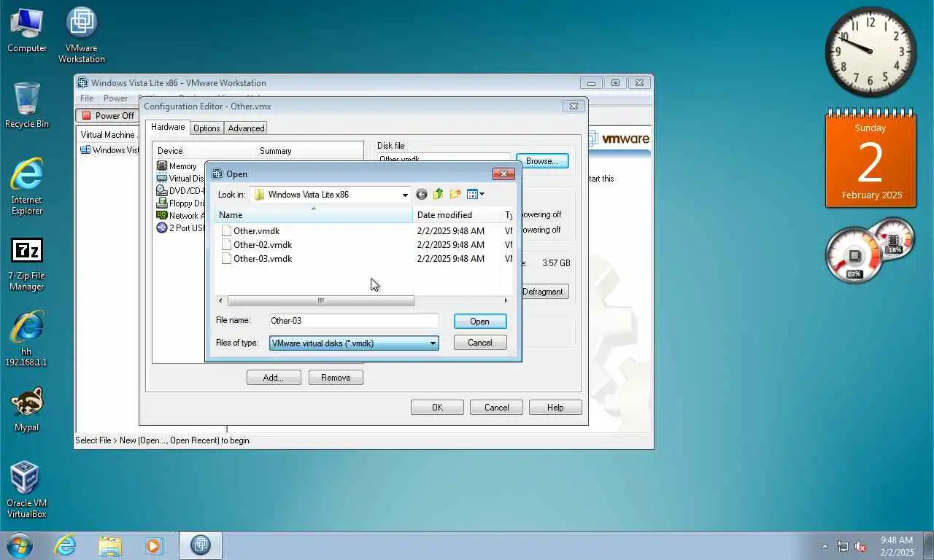Open the Windows Start menu
The image size is (934, 560).
[x=20, y=545]
